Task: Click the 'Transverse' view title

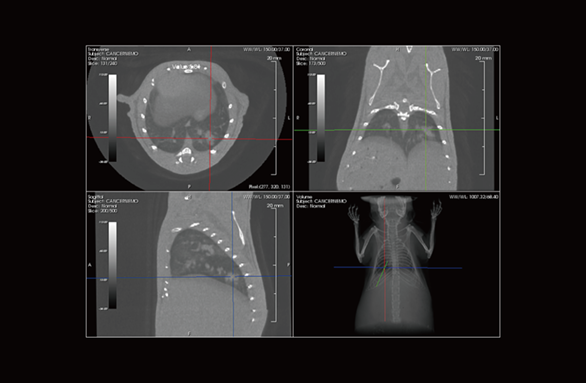Action: pos(99,49)
